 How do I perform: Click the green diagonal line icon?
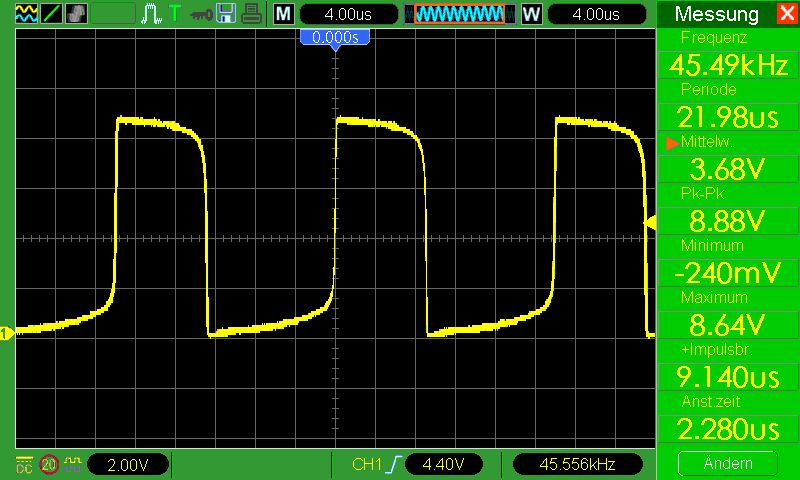[x=52, y=14]
